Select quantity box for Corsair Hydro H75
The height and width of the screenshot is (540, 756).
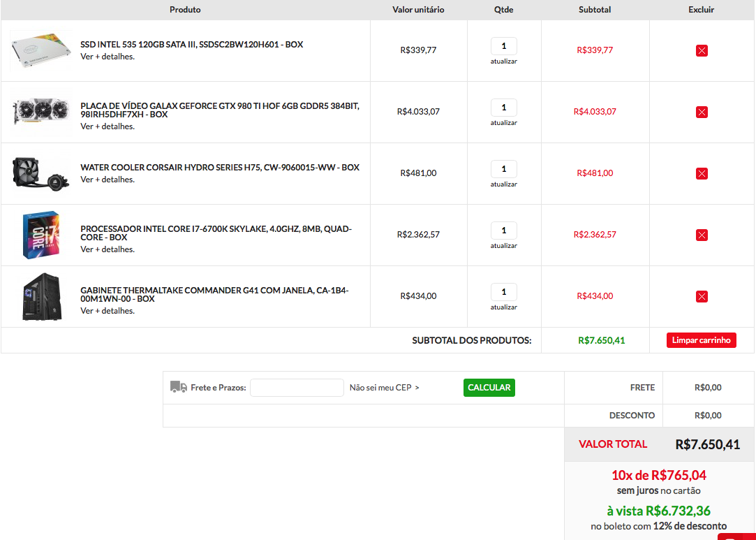[x=504, y=169]
